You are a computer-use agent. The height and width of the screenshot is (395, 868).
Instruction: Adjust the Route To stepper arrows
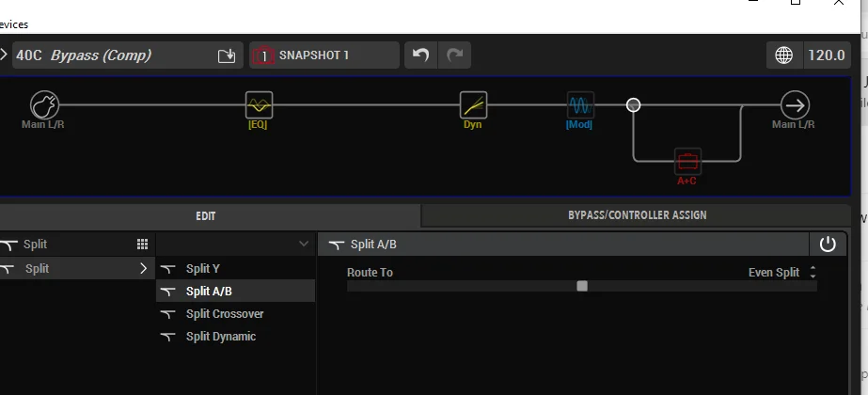click(813, 272)
